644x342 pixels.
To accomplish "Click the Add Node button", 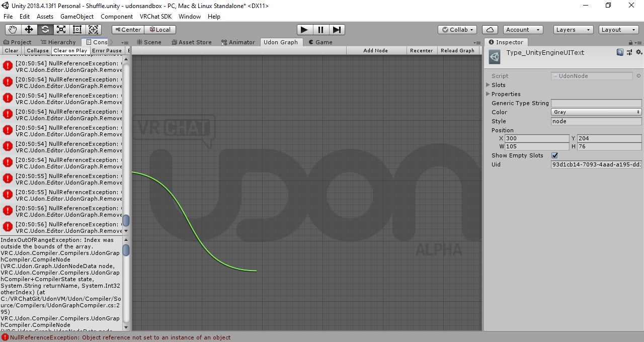I will pos(375,50).
